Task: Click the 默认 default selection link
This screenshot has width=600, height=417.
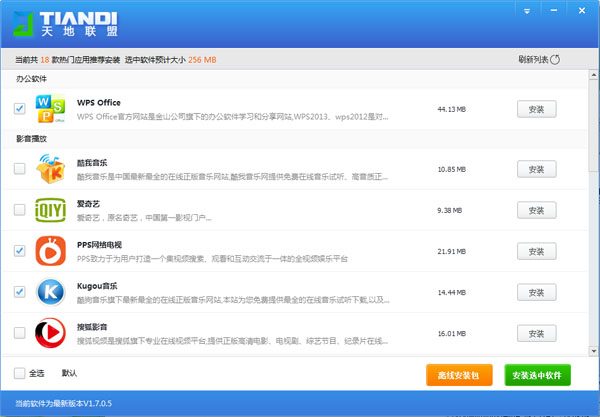Action: (x=69, y=373)
